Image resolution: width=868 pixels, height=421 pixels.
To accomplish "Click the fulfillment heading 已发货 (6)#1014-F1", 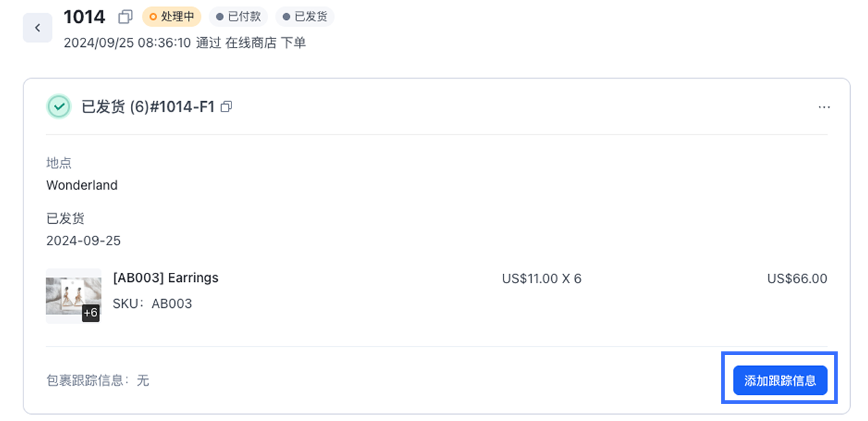I will pyautogui.click(x=148, y=107).
